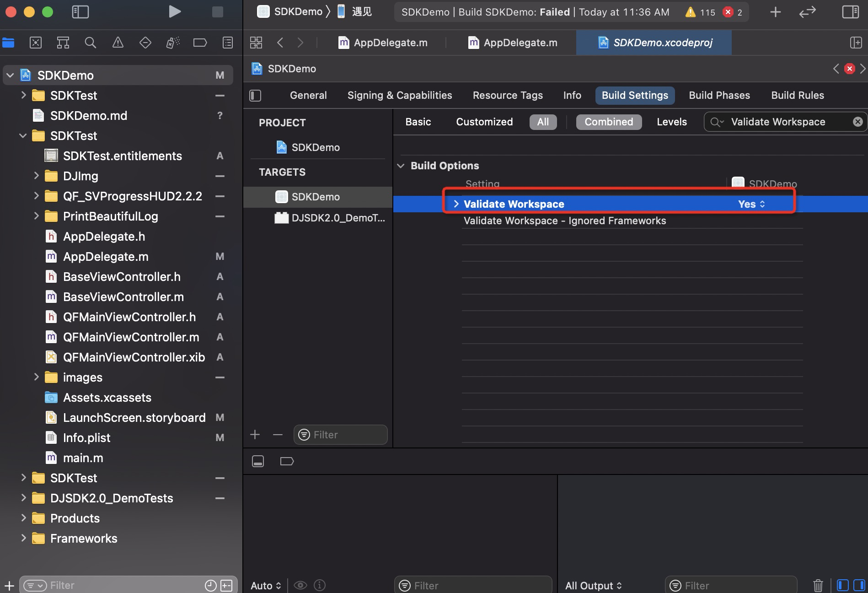Expand the DJSDK2.0_DemoTests folder
The image size is (868, 593).
(23, 498)
